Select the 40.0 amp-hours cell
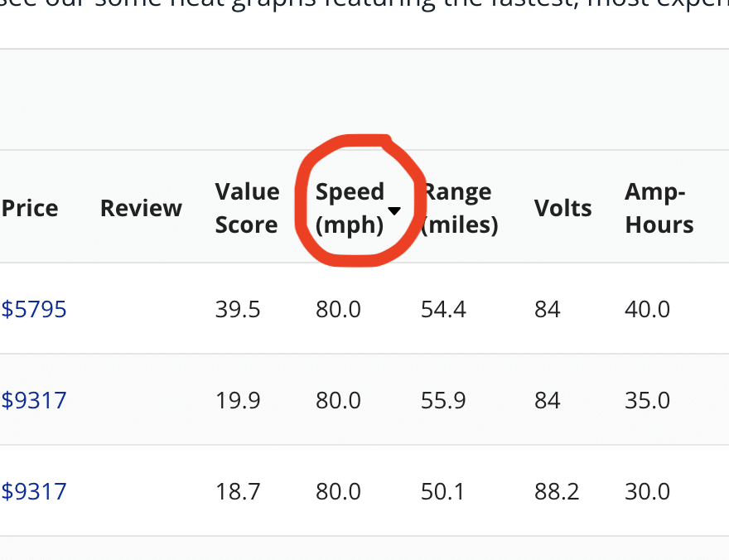Viewport: 729px width, 560px height. [647, 310]
